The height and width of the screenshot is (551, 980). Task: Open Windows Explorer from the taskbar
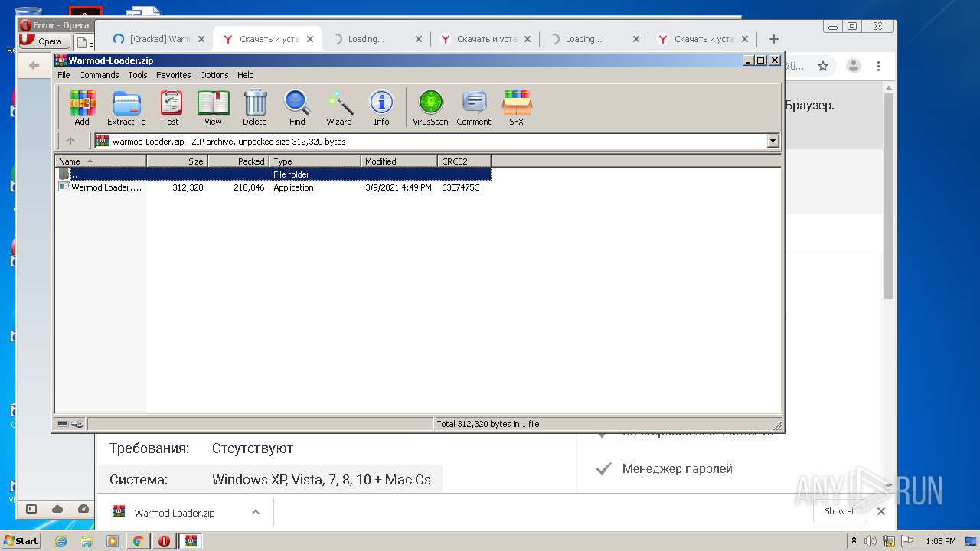click(87, 541)
